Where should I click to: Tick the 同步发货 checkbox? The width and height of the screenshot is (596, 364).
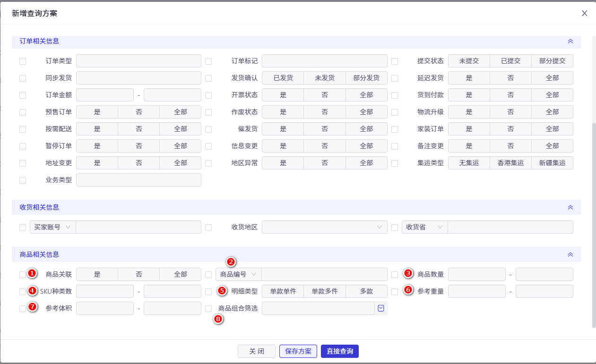[x=23, y=78]
